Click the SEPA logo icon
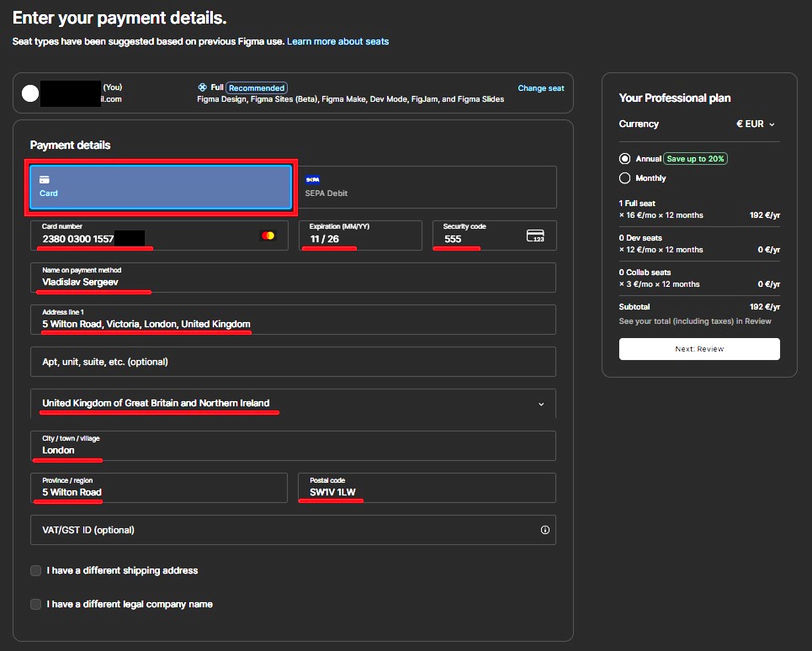The width and height of the screenshot is (812, 651). point(313,180)
